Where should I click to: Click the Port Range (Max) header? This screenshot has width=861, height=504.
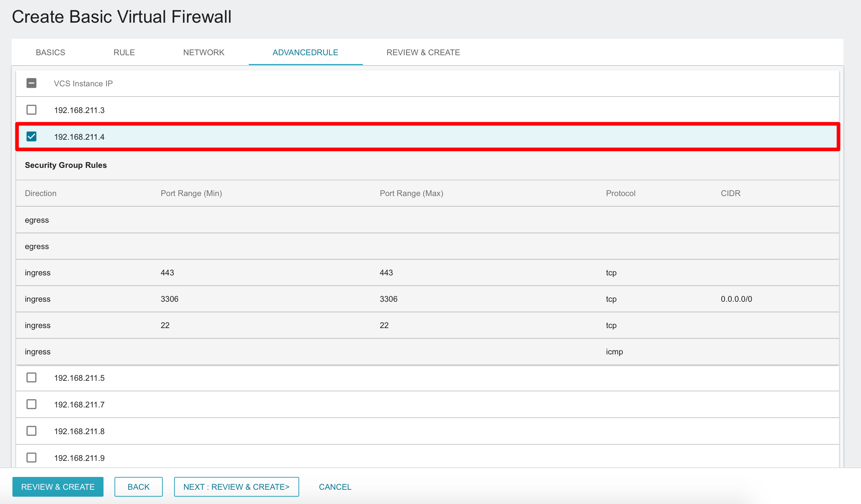(x=411, y=193)
